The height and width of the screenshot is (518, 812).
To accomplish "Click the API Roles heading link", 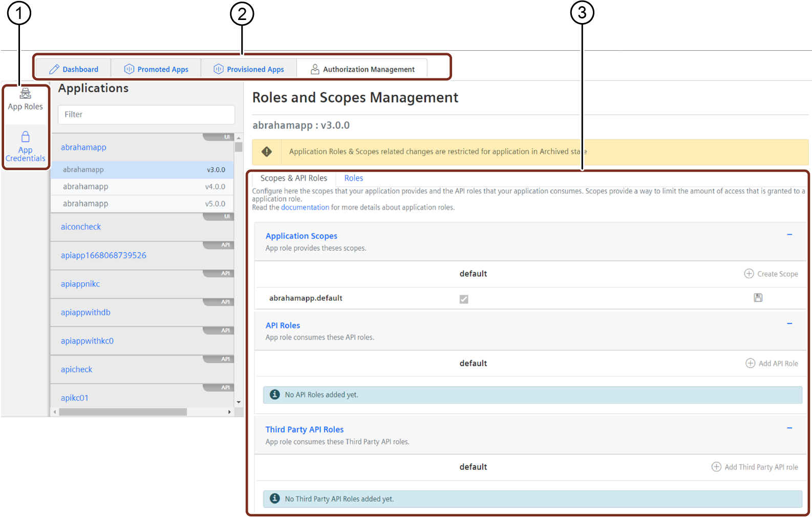I will [283, 325].
